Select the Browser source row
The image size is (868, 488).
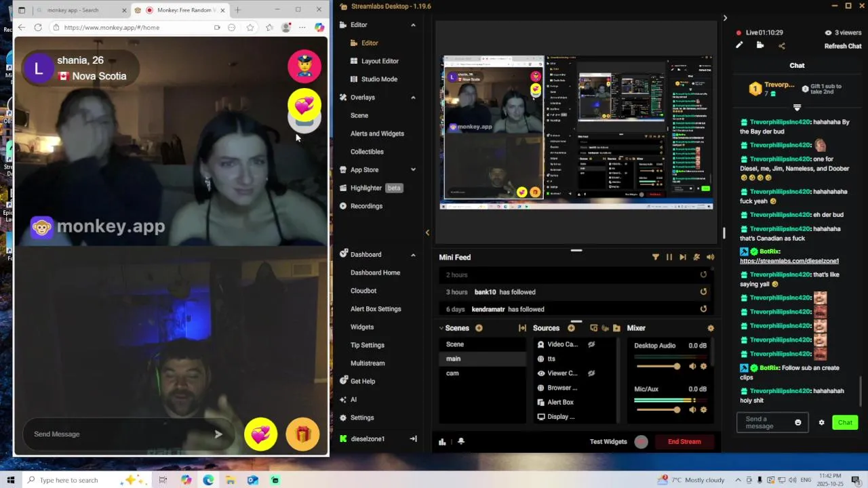click(x=574, y=388)
